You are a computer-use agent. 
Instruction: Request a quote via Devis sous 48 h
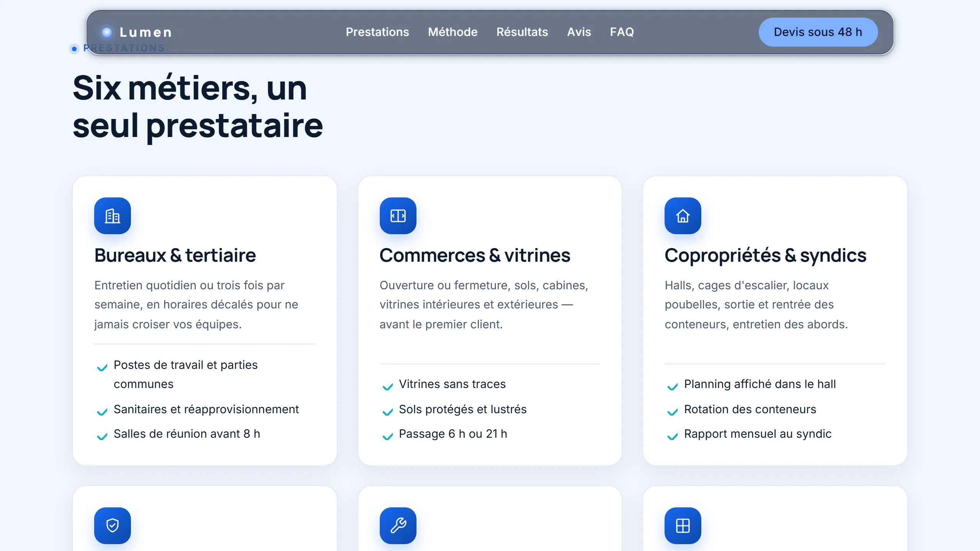pyautogui.click(x=818, y=32)
